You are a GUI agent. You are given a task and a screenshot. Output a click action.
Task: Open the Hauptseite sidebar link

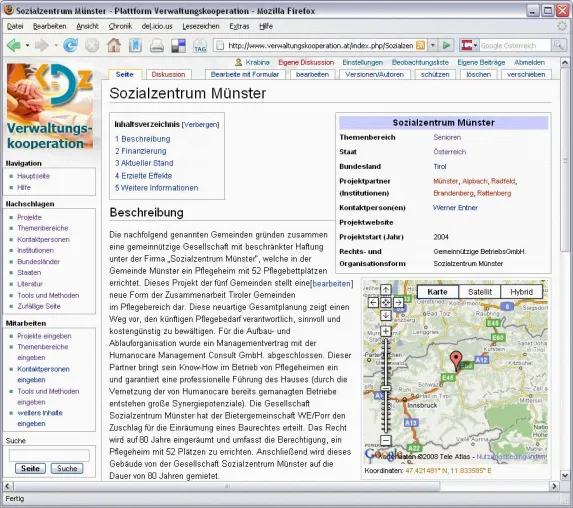click(x=33, y=176)
